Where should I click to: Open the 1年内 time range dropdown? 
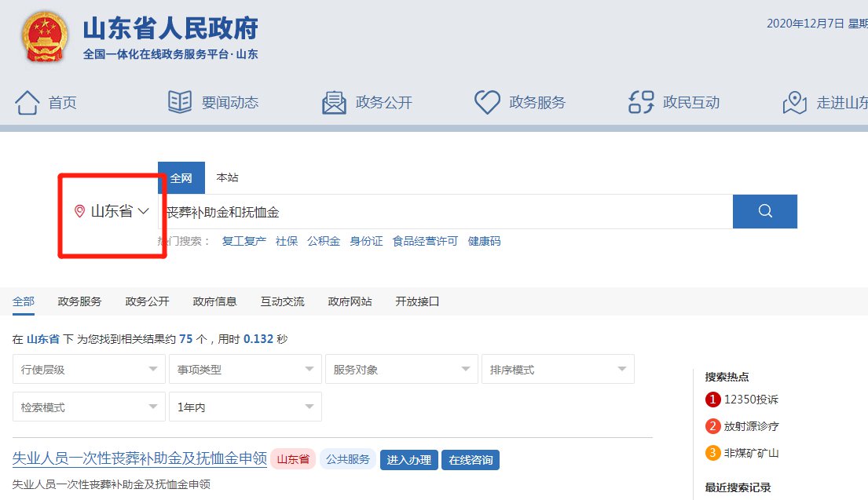click(x=245, y=407)
